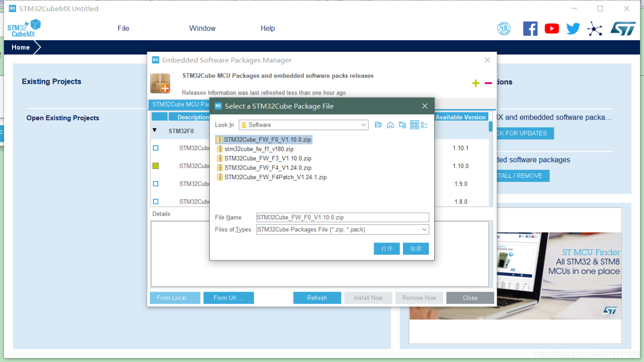
Task: Open the Window menu
Action: tap(202, 28)
